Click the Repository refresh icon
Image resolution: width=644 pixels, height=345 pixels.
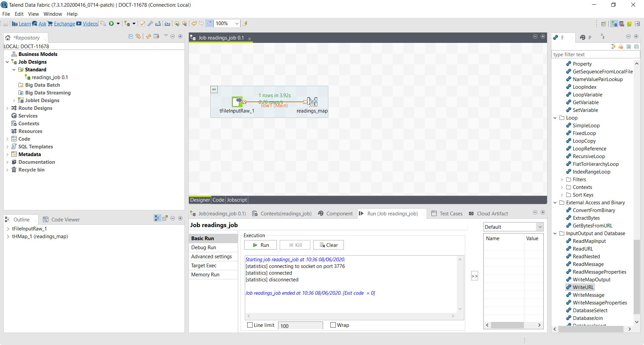[148, 37]
